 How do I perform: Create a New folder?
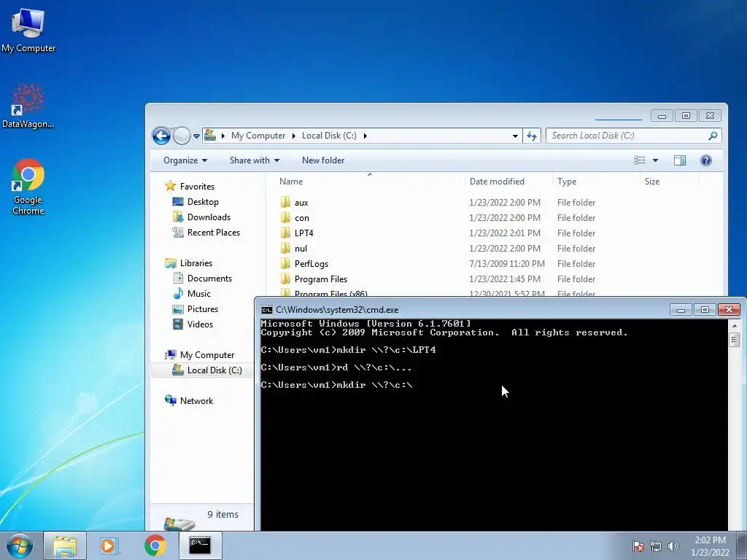[x=323, y=160]
